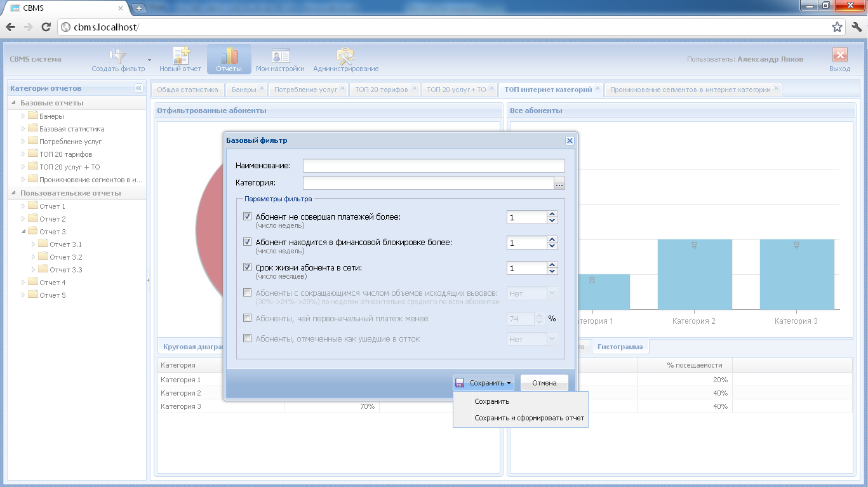The width and height of the screenshot is (868, 487).
Task: Click the browser reload page icon
Action: (46, 27)
